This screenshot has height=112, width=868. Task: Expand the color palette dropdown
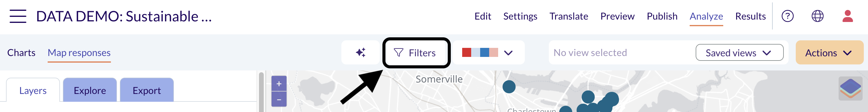(488, 52)
